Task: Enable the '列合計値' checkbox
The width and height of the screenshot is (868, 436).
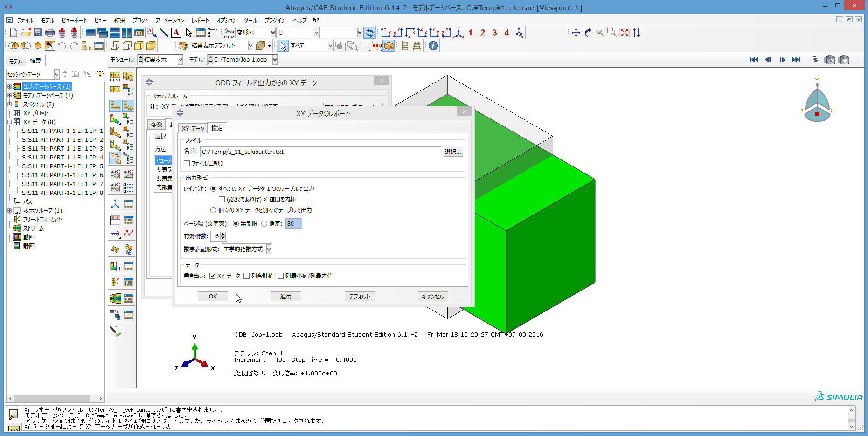Action: tap(247, 276)
